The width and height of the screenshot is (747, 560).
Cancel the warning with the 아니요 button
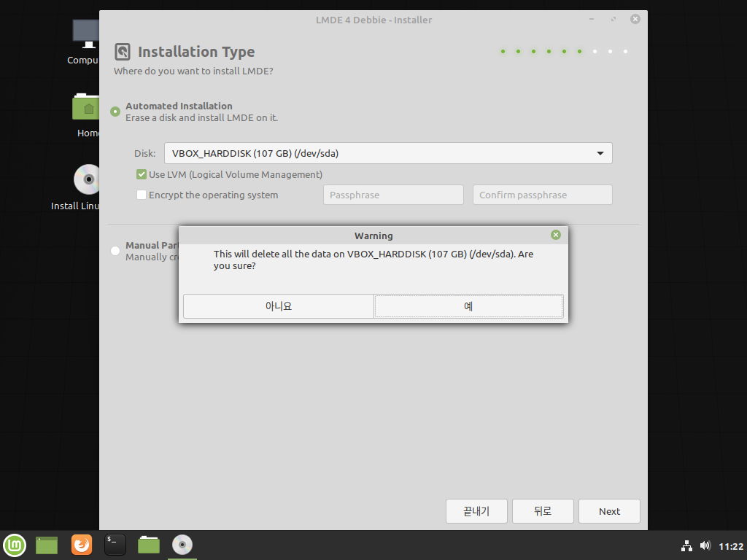click(278, 306)
